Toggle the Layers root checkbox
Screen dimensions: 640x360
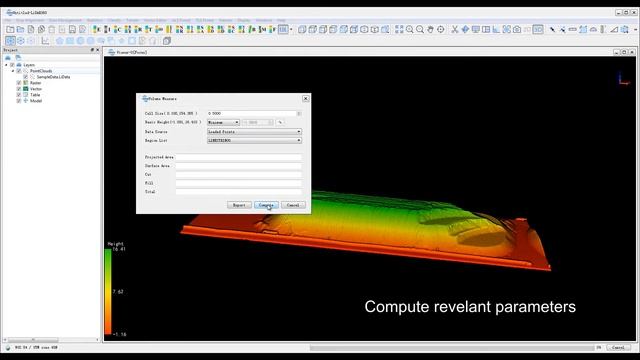(12, 65)
